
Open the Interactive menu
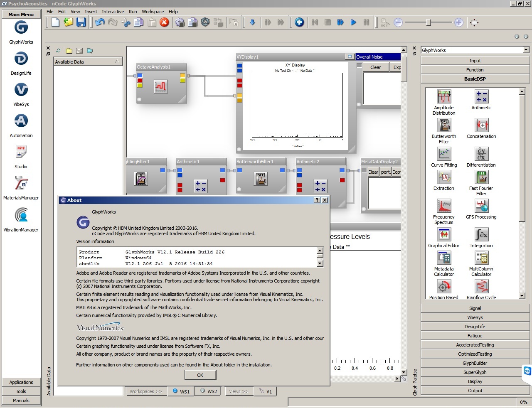click(x=113, y=12)
